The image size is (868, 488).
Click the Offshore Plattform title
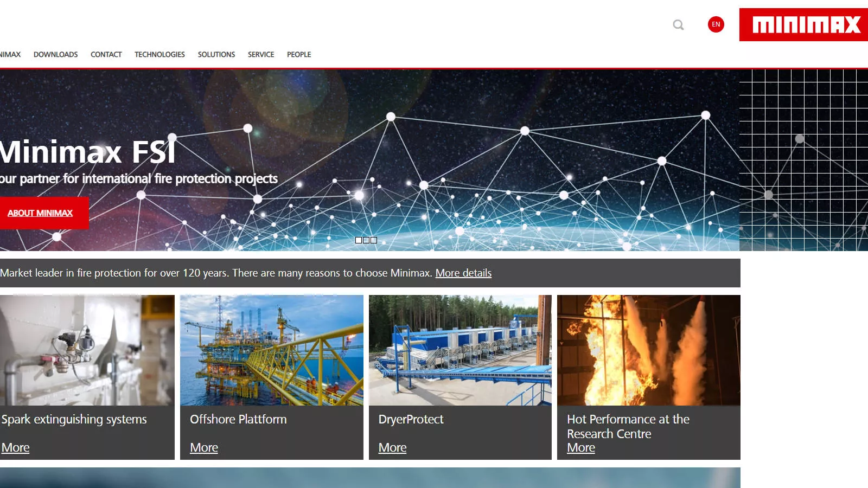point(238,419)
